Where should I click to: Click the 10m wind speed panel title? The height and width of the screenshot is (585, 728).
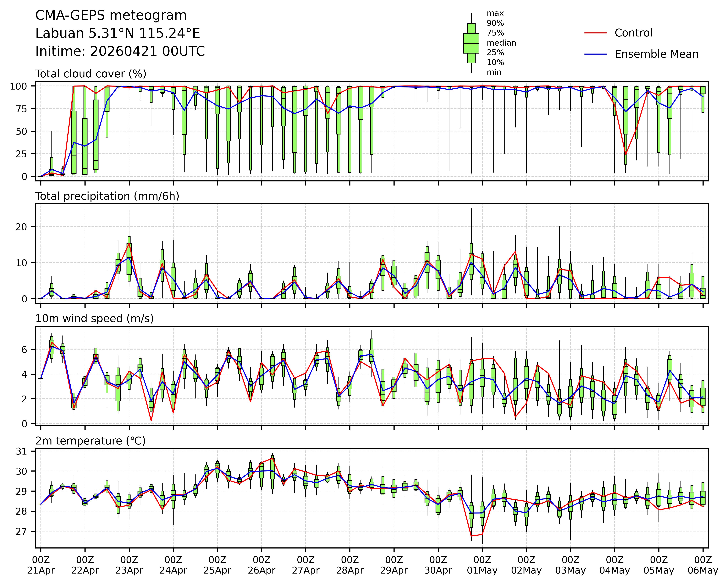click(95, 319)
